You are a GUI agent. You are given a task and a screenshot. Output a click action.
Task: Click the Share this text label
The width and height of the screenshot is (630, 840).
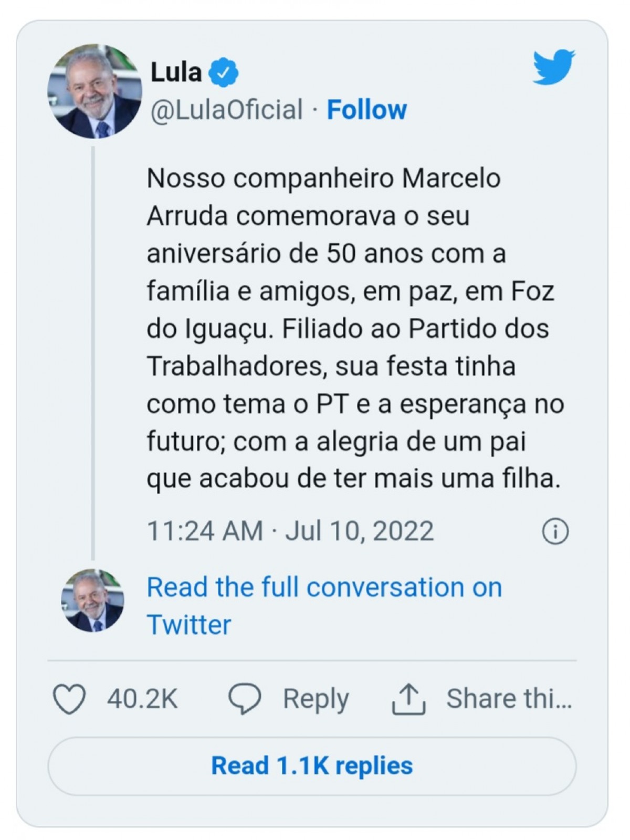click(509, 699)
